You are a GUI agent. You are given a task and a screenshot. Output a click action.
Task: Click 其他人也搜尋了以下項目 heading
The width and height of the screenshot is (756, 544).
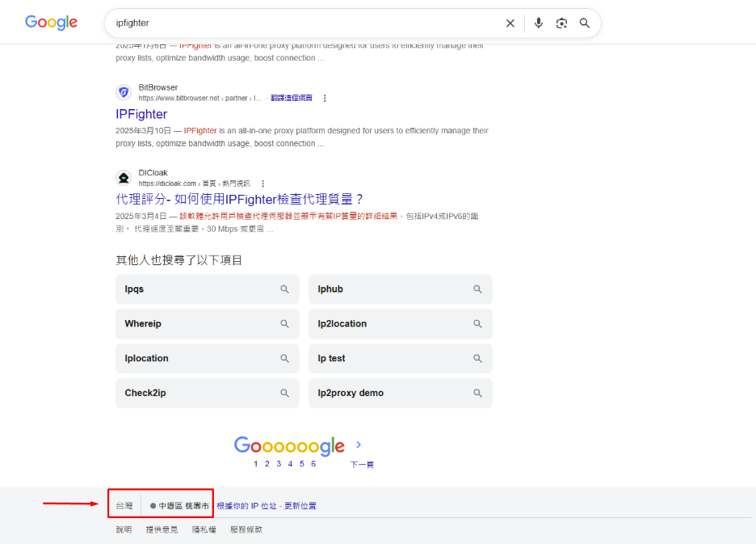click(x=178, y=260)
